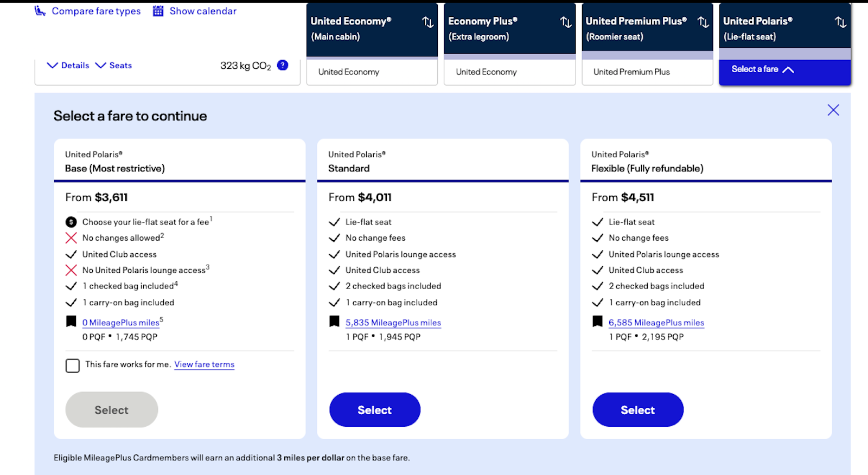868x475 pixels.
Task: Choose the United Premium Plus fare cell
Action: pyautogui.click(x=647, y=72)
